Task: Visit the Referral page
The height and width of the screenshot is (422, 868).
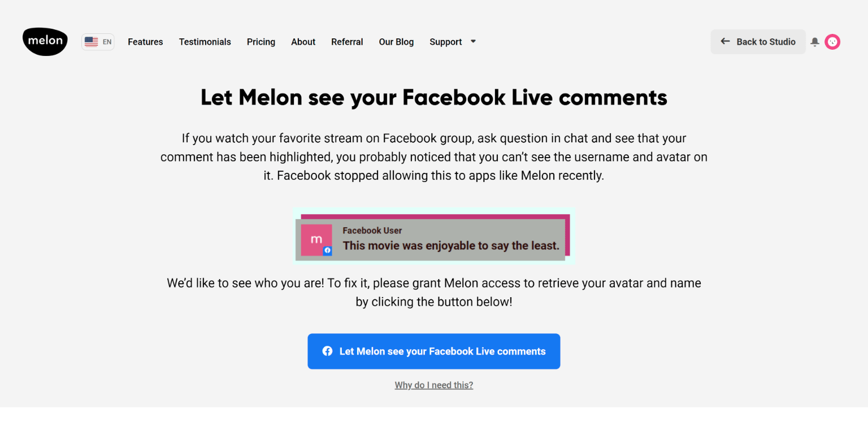Action: [347, 42]
